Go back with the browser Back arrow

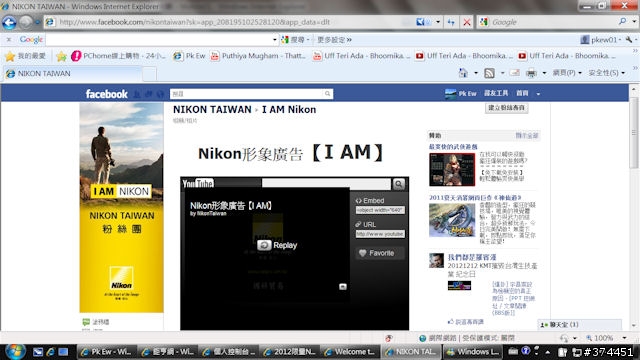click(x=9, y=22)
